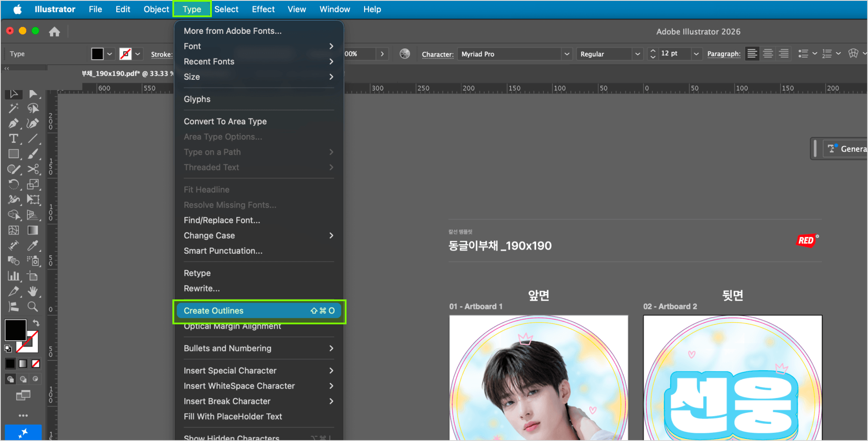The width and height of the screenshot is (868, 441).
Task: Click the Paragraph panel link
Action: point(723,54)
